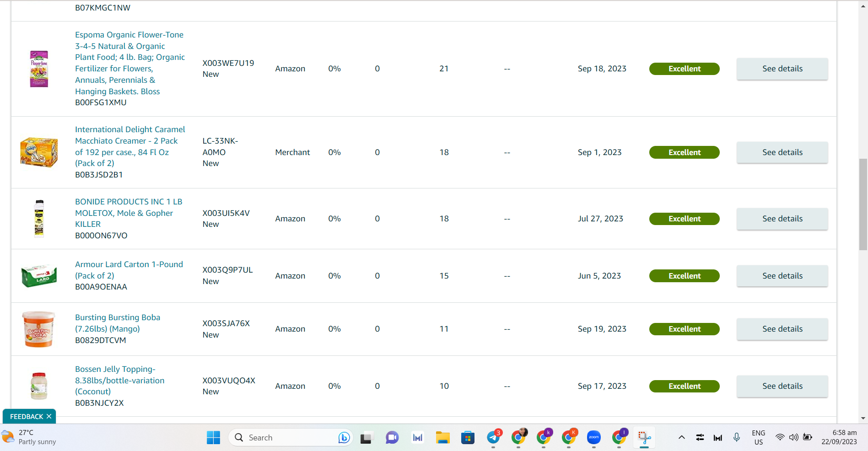The image size is (868, 451).
Task: Click the Bossen Jelly Topping bottle thumbnail
Action: tap(39, 386)
